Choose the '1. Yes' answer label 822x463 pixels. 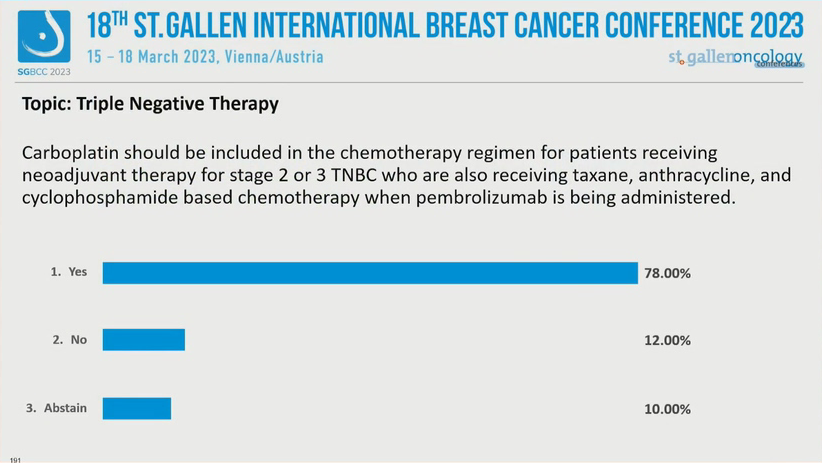69,272
